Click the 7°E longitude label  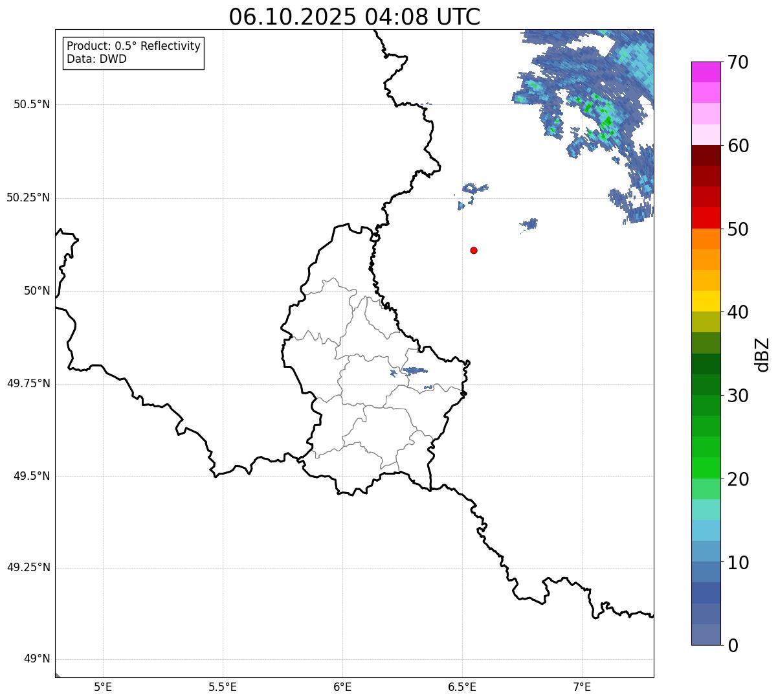click(x=582, y=686)
